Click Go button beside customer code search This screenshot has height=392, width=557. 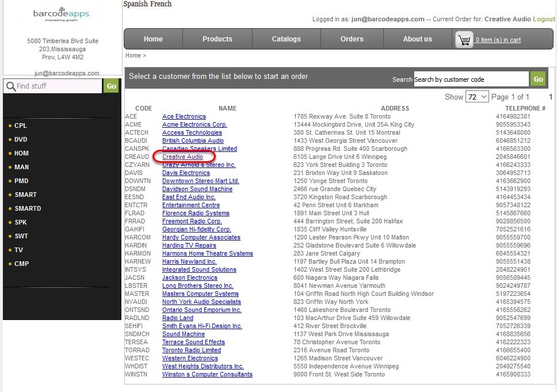click(x=538, y=79)
